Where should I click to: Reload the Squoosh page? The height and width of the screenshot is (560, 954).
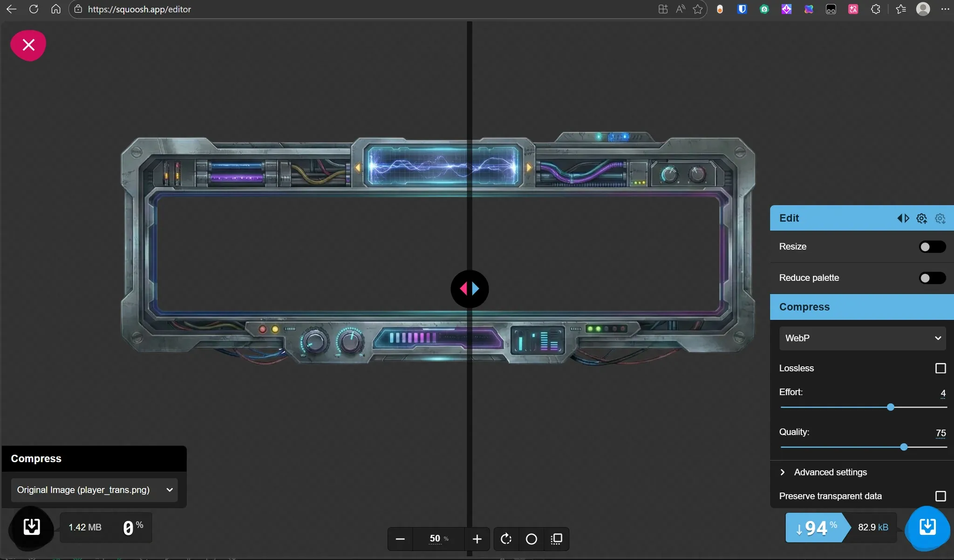coord(34,9)
